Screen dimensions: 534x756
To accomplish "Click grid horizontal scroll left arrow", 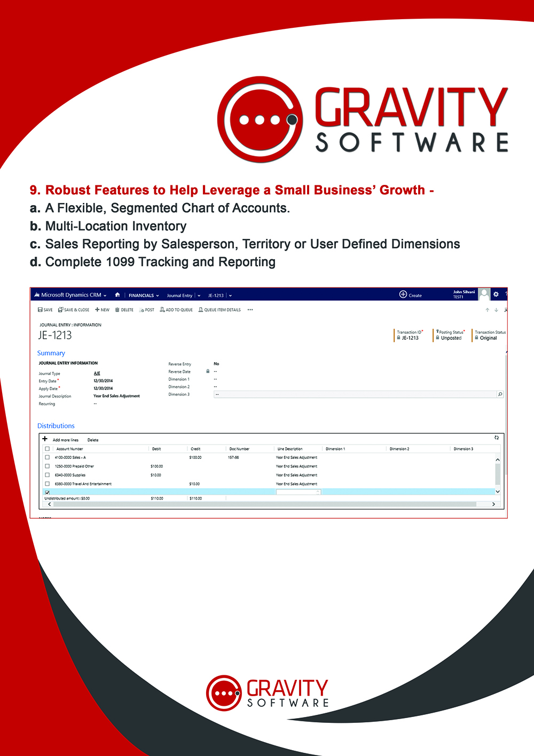I will click(x=50, y=504).
